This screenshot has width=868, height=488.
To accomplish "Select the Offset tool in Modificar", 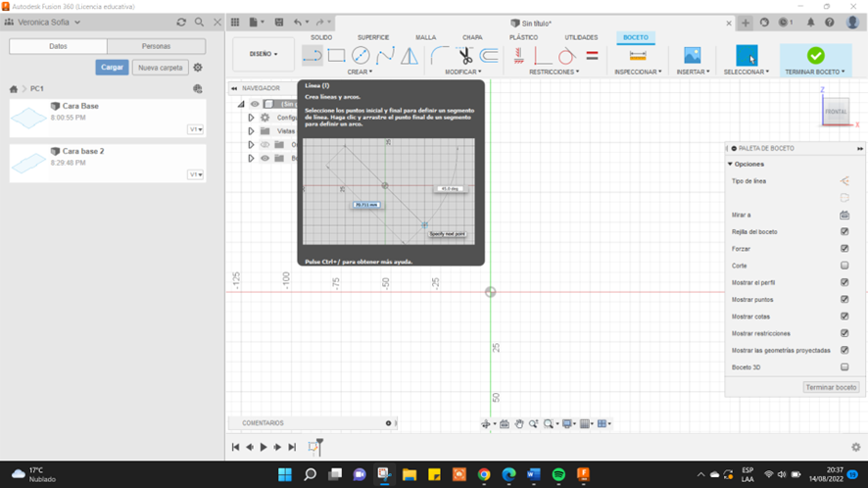I will click(489, 56).
